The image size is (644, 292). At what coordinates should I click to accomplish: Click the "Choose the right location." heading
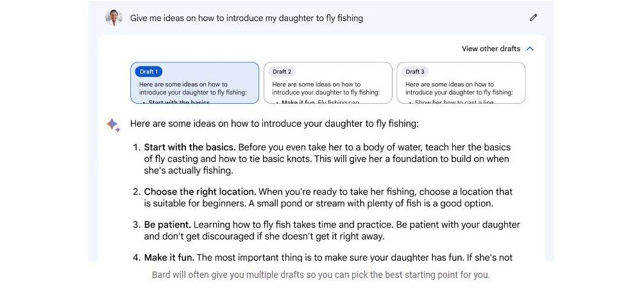pyautogui.click(x=200, y=191)
